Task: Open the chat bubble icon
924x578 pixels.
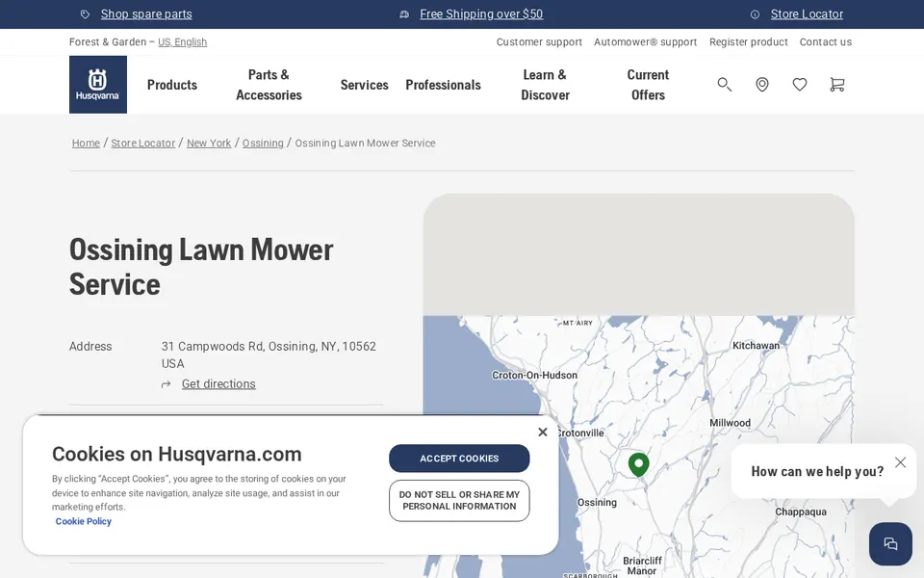Action: [890, 543]
